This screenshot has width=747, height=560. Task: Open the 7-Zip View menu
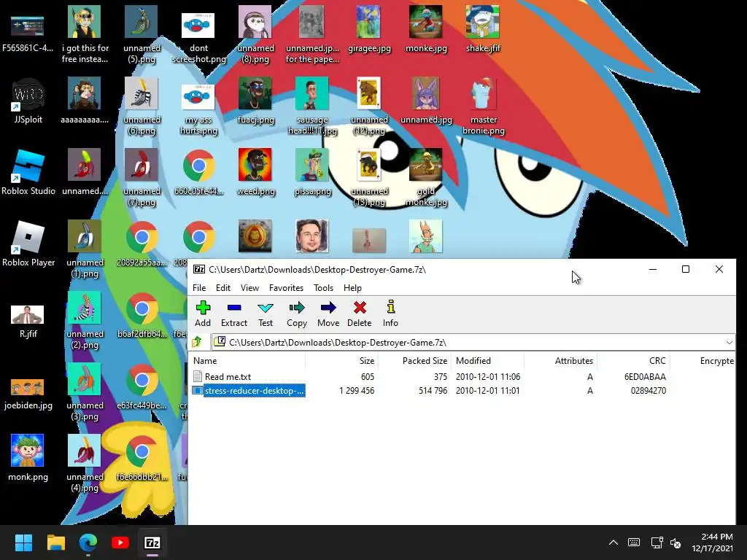tap(249, 287)
